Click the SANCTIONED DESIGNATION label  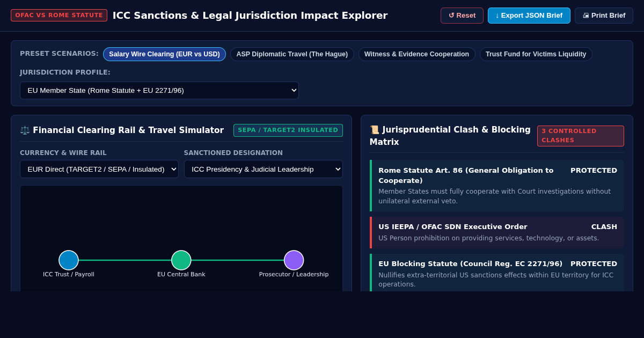pos(233,153)
